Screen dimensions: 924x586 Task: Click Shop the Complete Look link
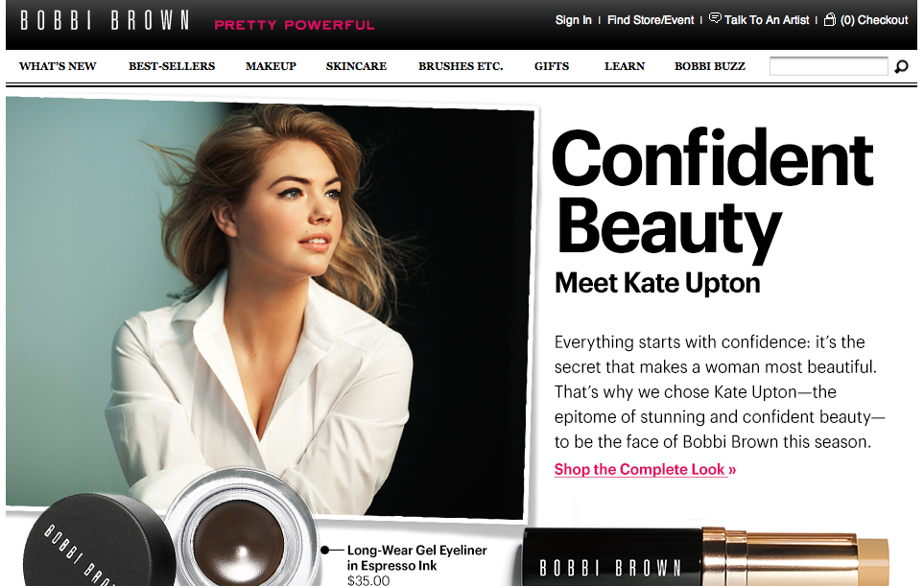pyautogui.click(x=645, y=469)
